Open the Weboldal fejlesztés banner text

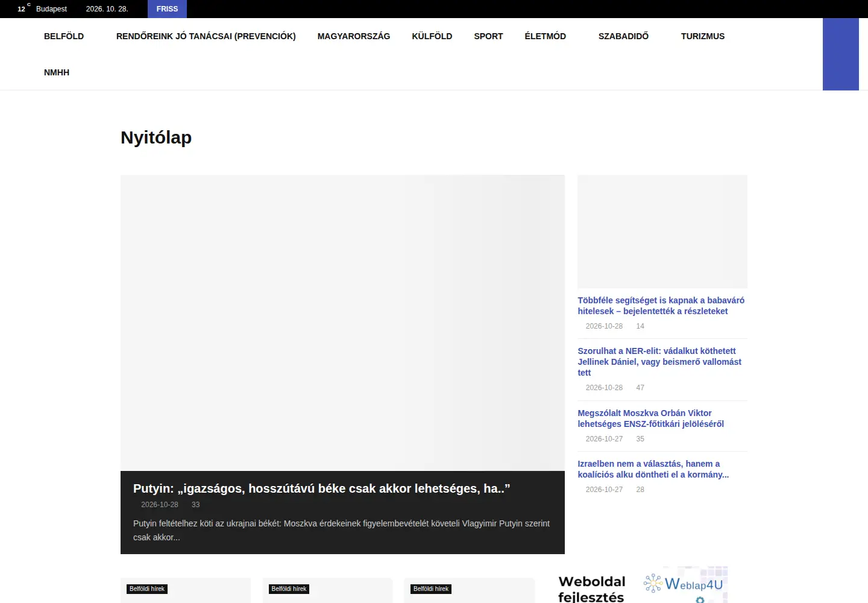[x=591, y=589]
